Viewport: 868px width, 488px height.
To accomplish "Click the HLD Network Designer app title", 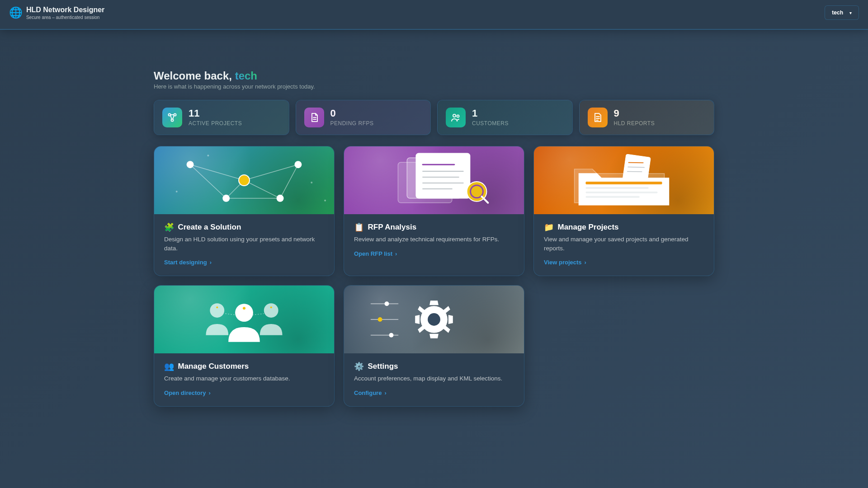I will click(x=65, y=10).
